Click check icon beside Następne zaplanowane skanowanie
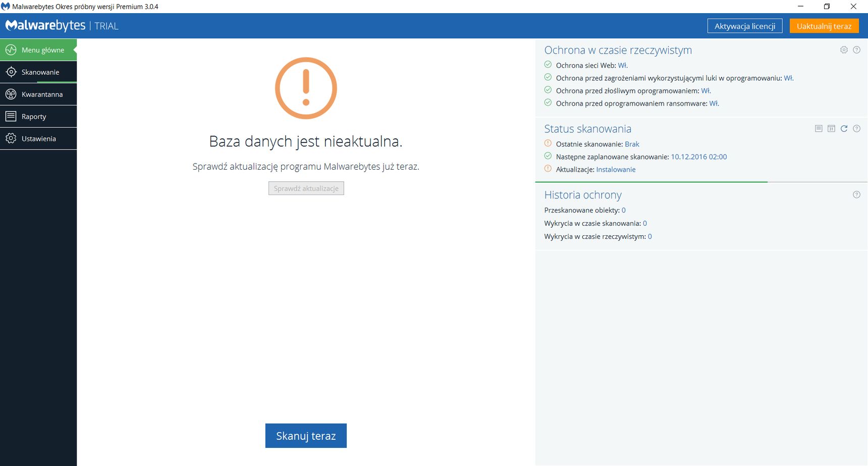Image resolution: width=868 pixels, height=466 pixels. 548,156
